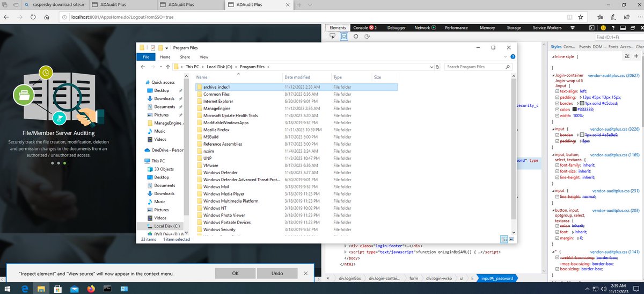Open Explorer View ribbon tab
This screenshot has width=644, height=294.
pyautogui.click(x=204, y=56)
